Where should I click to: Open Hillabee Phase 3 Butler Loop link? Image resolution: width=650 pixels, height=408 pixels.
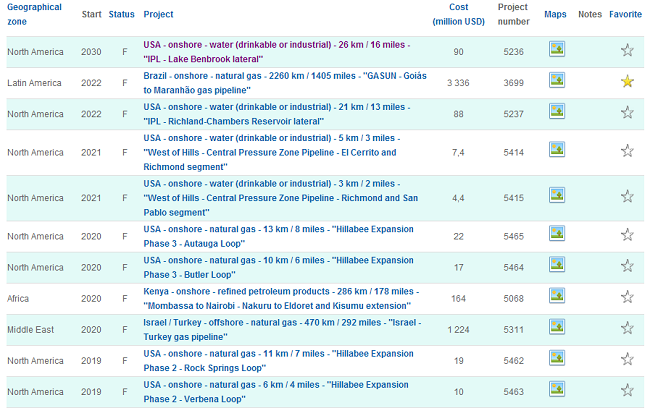(278, 267)
